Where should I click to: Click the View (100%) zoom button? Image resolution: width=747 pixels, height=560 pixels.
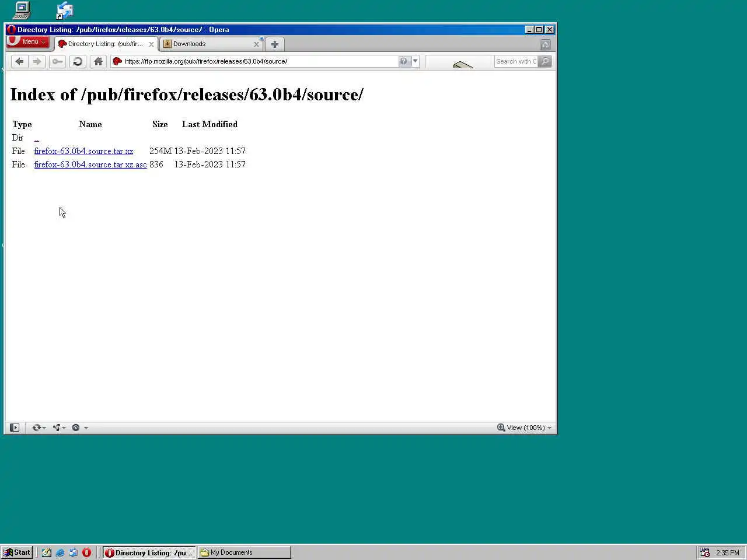521,428
